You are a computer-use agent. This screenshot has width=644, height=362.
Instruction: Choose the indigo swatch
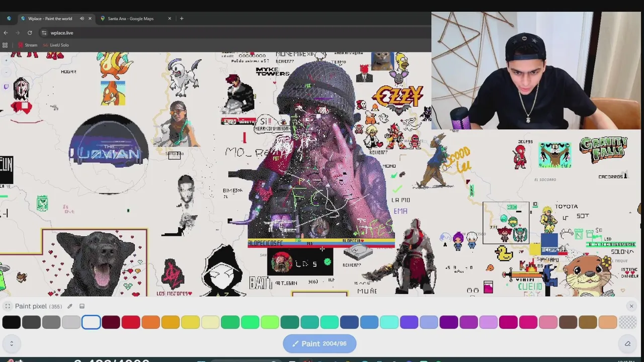coord(409,322)
